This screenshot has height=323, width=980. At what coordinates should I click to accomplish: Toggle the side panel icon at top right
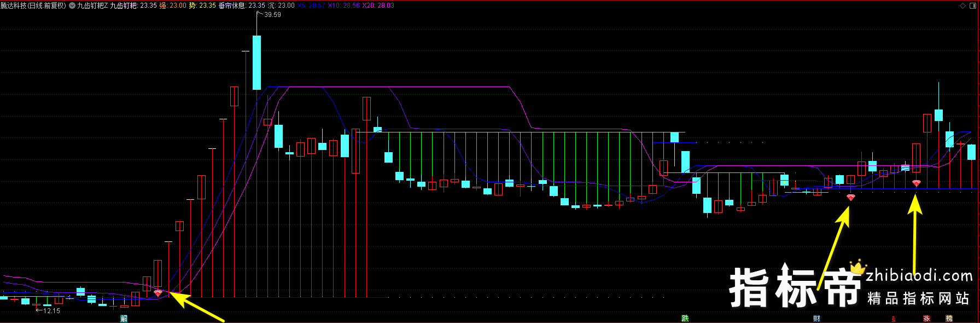pos(972,5)
